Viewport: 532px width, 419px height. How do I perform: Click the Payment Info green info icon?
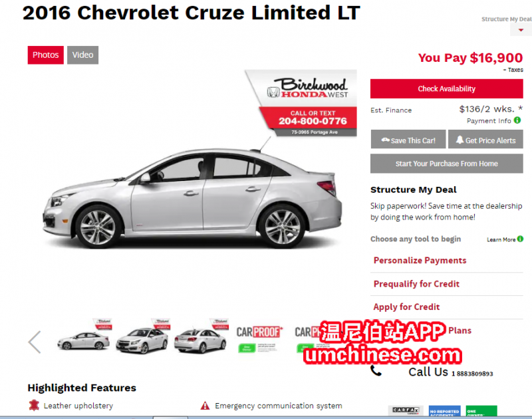[517, 120]
